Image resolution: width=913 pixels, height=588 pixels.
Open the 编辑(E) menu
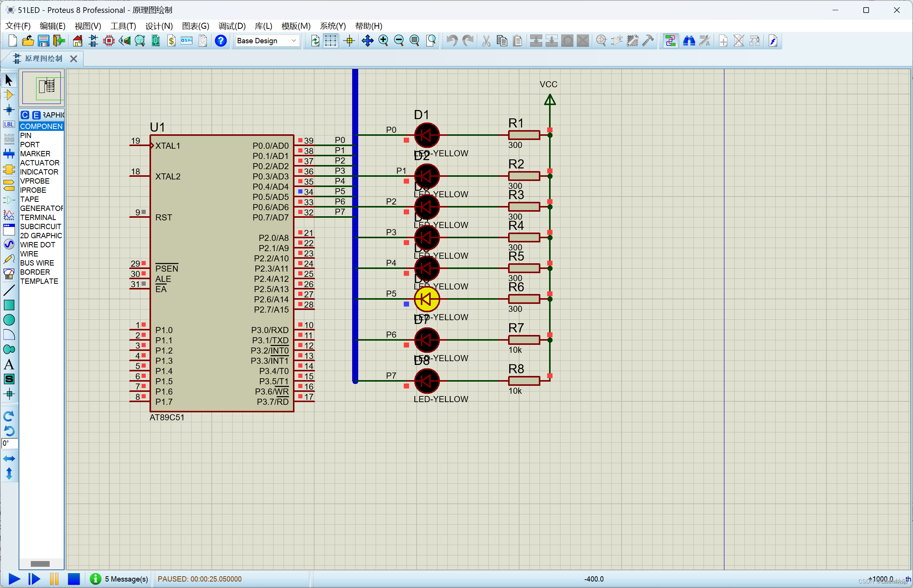(x=52, y=26)
